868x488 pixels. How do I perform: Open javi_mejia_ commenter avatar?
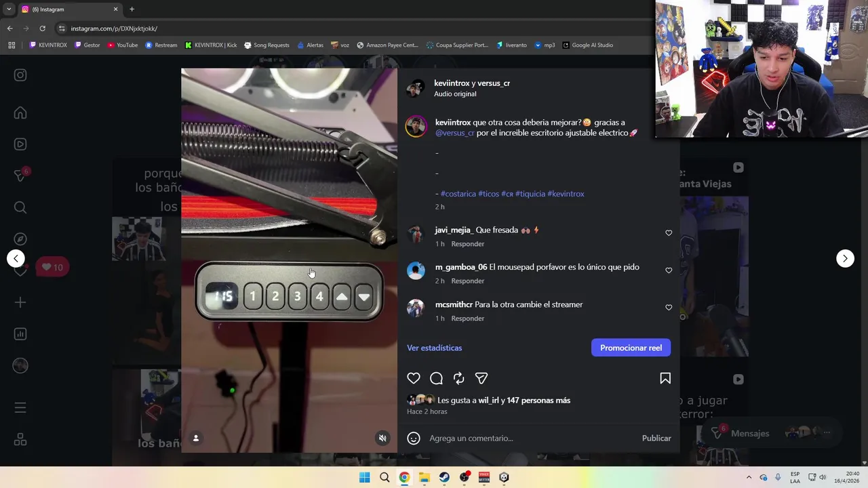pos(416,235)
